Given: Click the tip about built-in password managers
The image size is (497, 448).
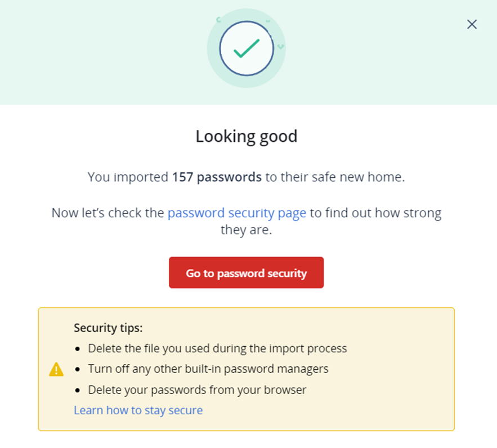Looking at the screenshot, I should 208,369.
